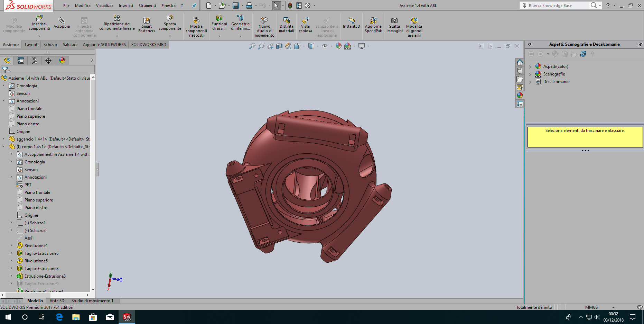
Task: Switch to the Valutare tab
Action: (70, 45)
